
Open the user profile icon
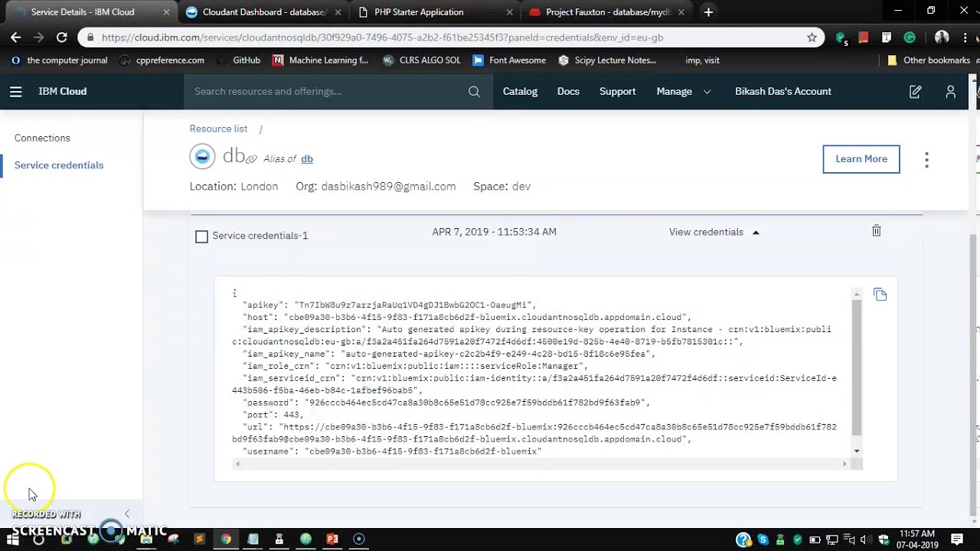pos(950,92)
